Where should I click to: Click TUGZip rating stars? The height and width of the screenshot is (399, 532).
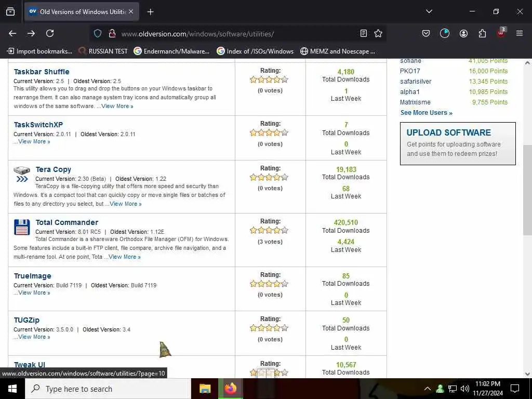(269, 328)
